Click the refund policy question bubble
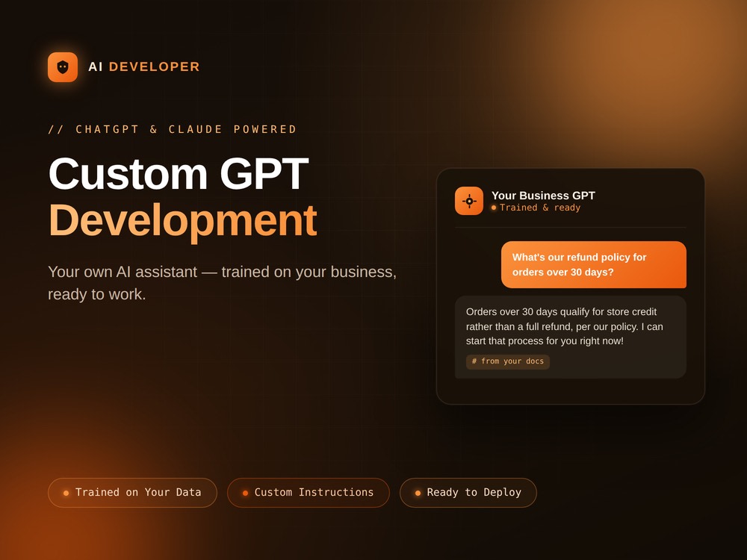Viewport: 747px width, 560px height. tap(594, 265)
